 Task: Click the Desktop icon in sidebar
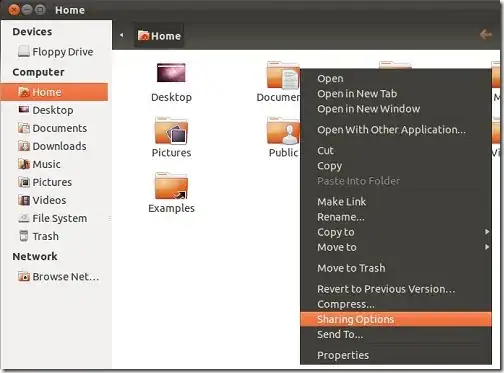coord(24,110)
